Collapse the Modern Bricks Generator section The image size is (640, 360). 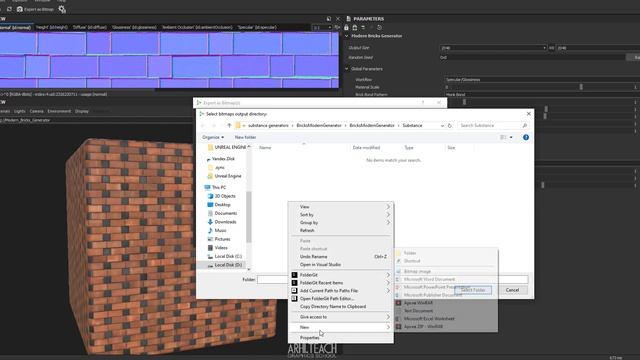pyautogui.click(x=347, y=36)
